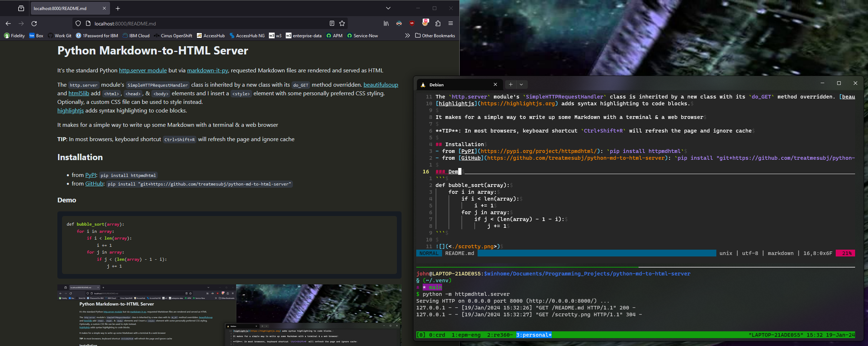The height and width of the screenshot is (346, 868).
Task: Bookmark this page with the star
Action: tap(342, 24)
